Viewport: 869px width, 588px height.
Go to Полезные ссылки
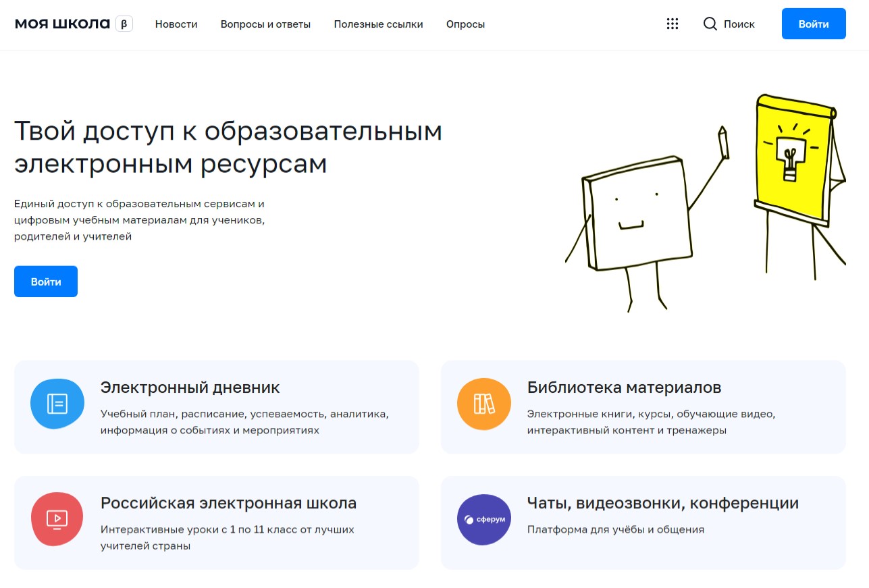coord(378,24)
